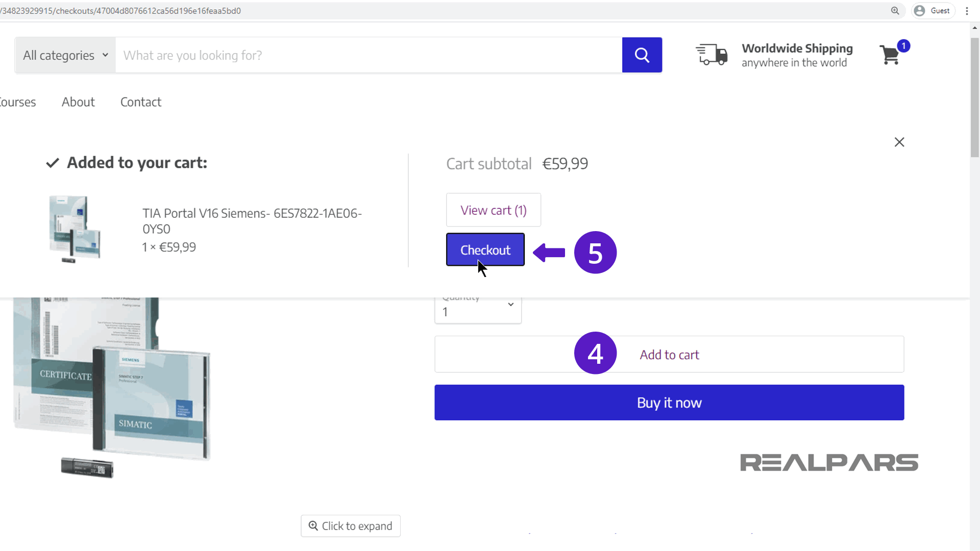
Task: Click the Click to expand button
Action: (x=351, y=526)
